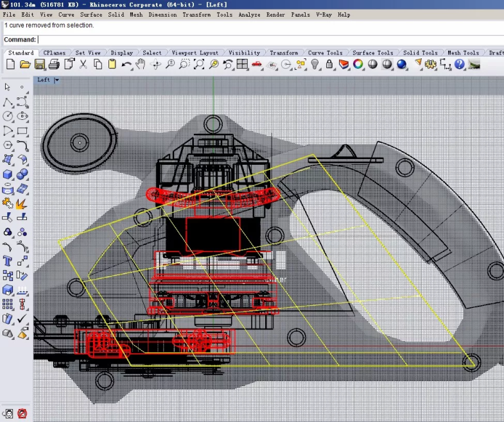Click the Explode tool icon
504x422 pixels.
pos(21,204)
